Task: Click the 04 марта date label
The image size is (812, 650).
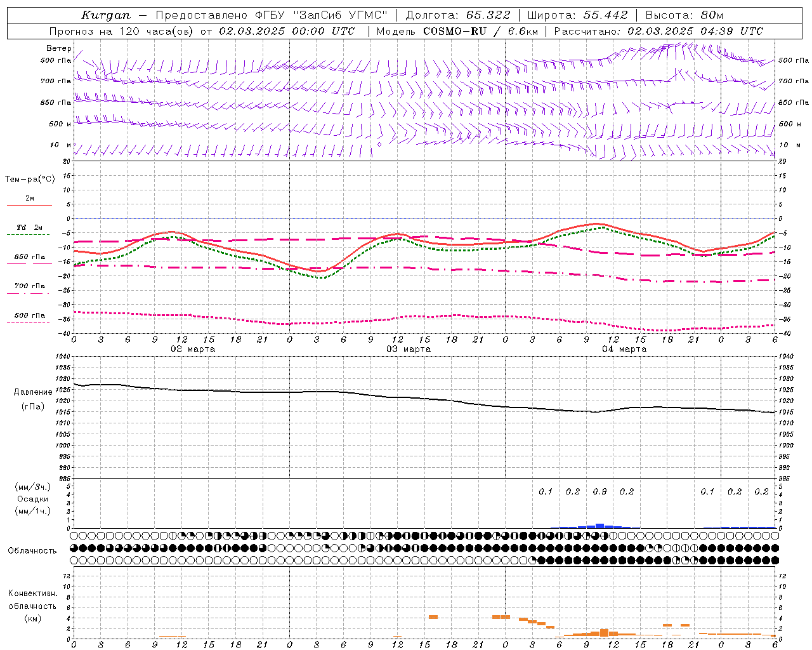Action: pyautogui.click(x=625, y=349)
